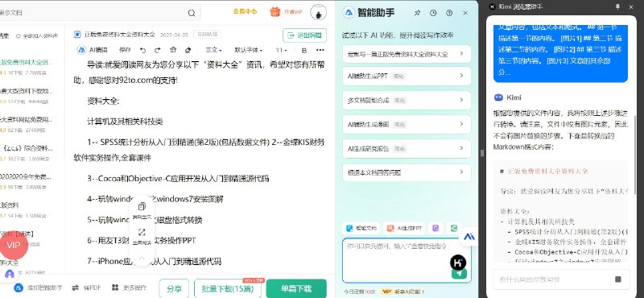This screenshot has width=644, height=298.
Task: Click the green send arrow button
Action: click(x=459, y=274)
